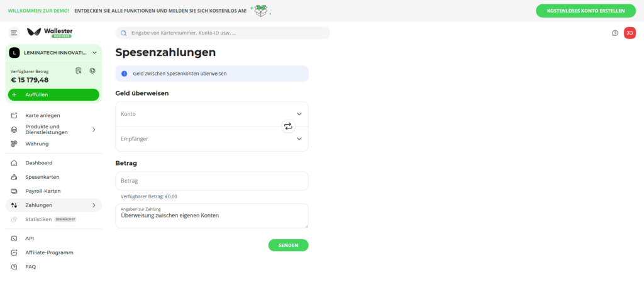Expand the Zahlungen menu item

click(94, 205)
